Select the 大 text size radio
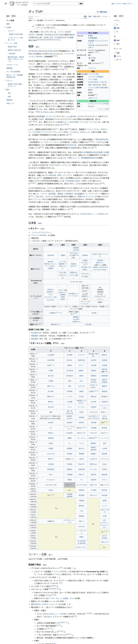The image size is (138, 644). [x=115, y=31]
